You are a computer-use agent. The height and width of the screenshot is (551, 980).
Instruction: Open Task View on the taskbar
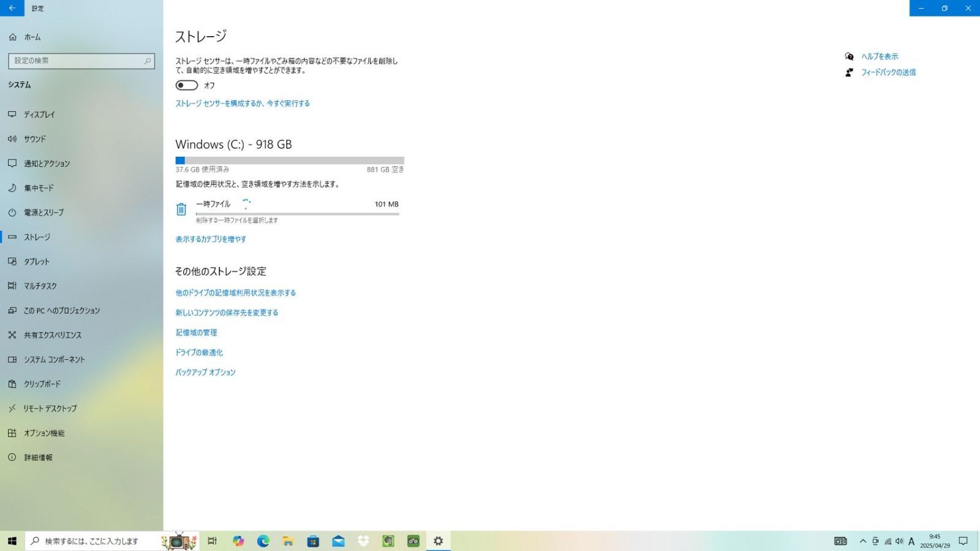point(213,541)
